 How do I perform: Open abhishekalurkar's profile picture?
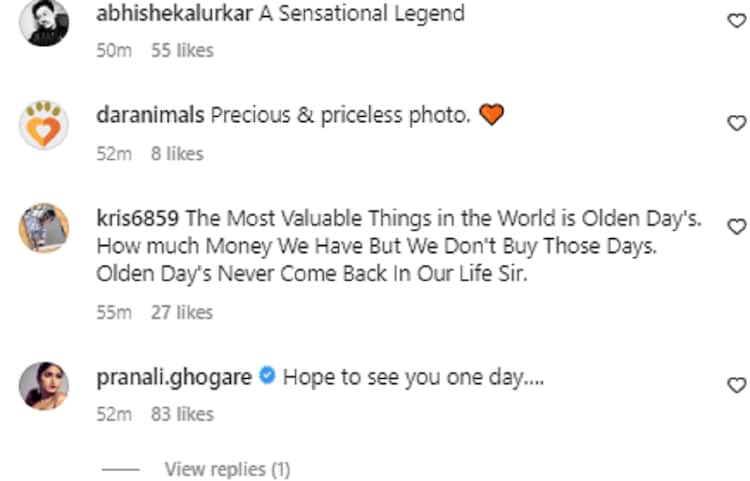click(x=44, y=22)
